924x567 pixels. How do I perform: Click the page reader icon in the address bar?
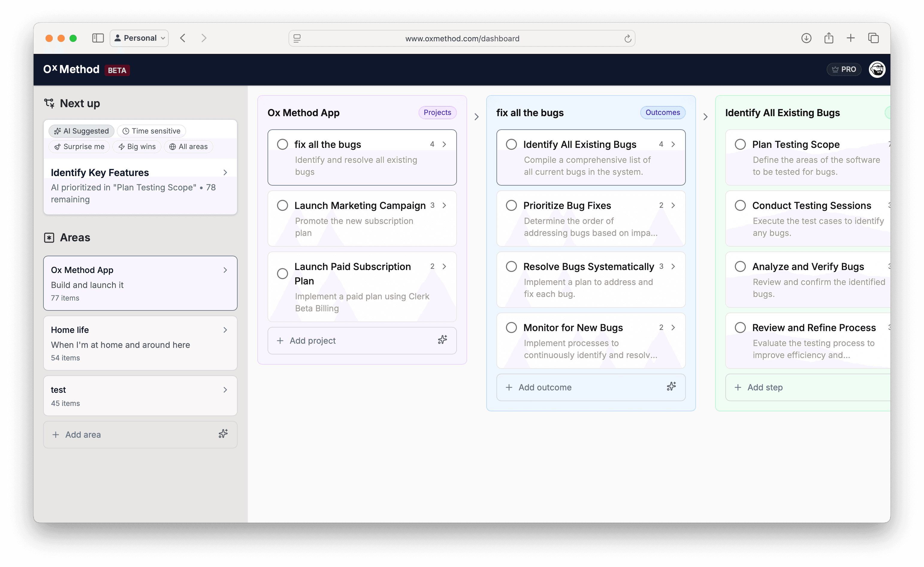click(297, 38)
